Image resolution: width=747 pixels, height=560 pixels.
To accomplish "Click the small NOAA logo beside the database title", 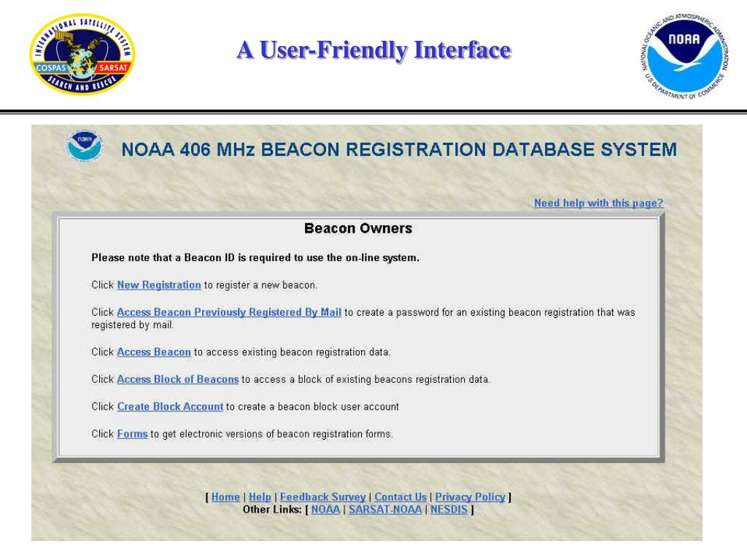I will [x=85, y=145].
